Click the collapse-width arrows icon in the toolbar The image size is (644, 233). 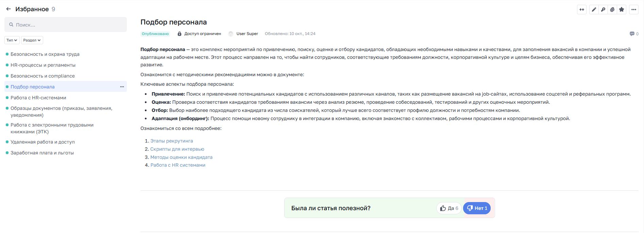tap(582, 10)
